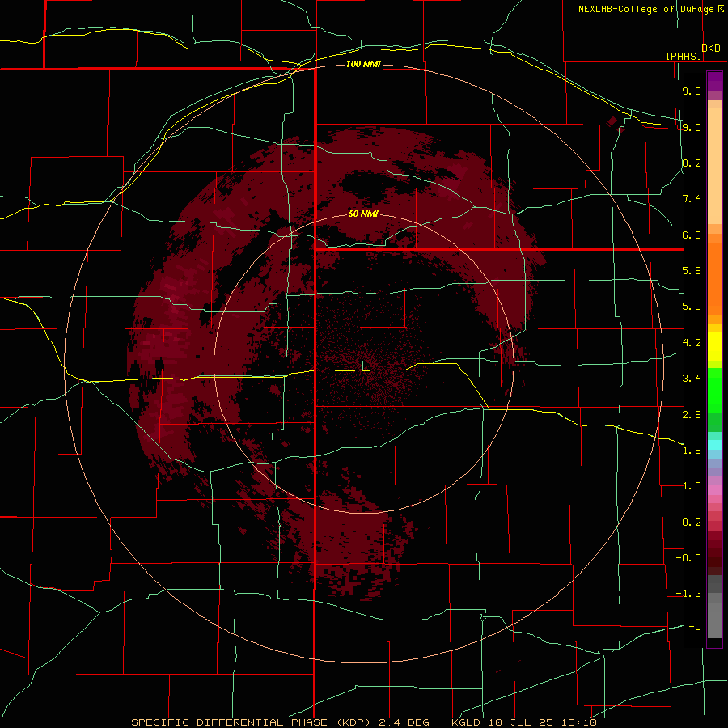Click the [PHAS] units label
This screenshot has width=728, height=728.
coord(684,56)
